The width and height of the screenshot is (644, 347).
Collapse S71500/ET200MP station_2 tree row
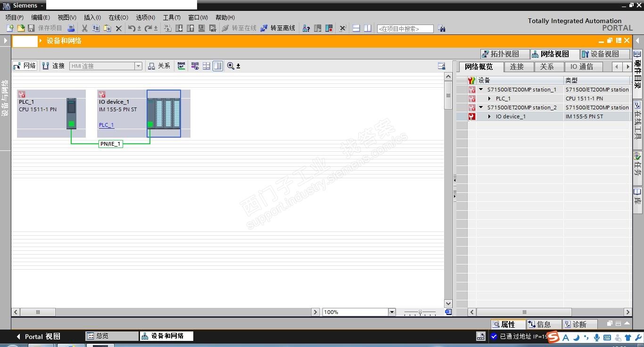481,107
